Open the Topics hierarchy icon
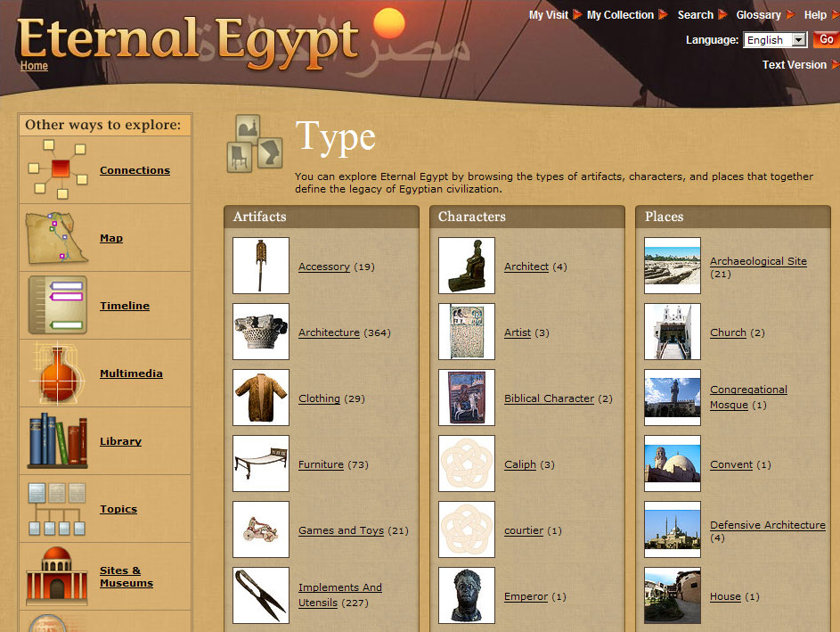Screen dimensions: 840x632 pyautogui.click(x=59, y=509)
